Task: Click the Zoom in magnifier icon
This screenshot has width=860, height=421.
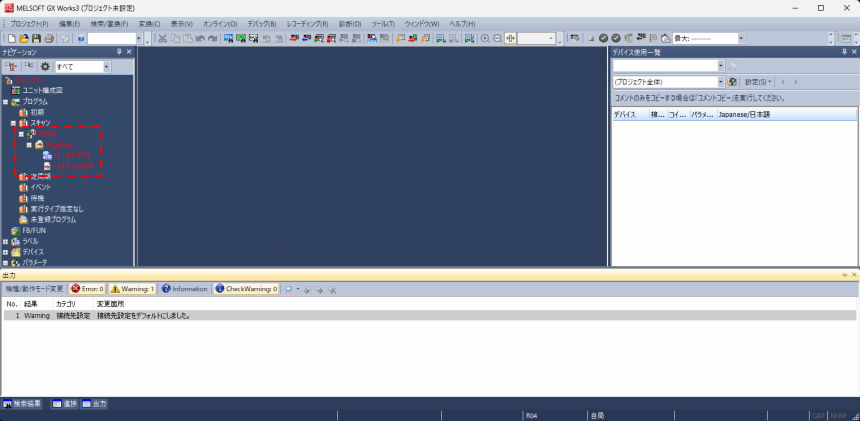Action: tap(484, 38)
